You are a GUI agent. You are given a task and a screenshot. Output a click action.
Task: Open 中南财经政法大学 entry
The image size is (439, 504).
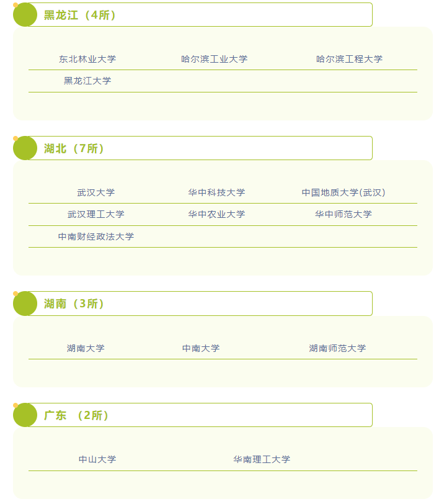click(x=95, y=236)
